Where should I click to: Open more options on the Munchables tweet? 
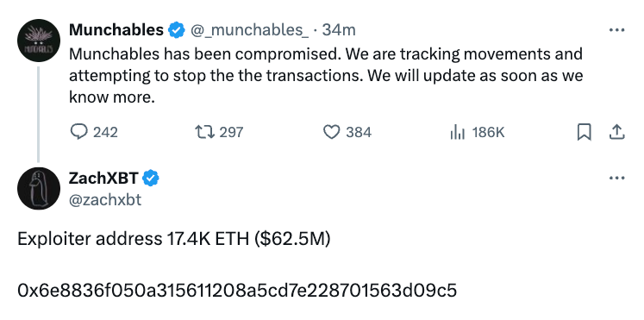[x=616, y=30]
